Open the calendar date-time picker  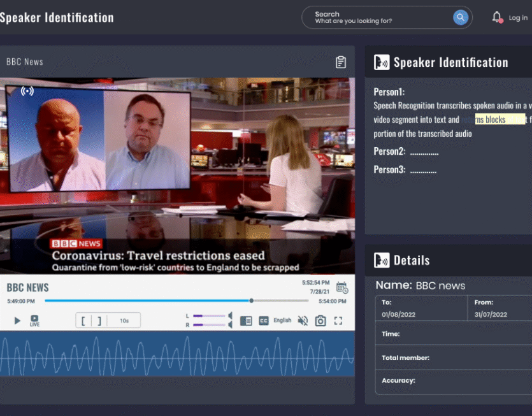[342, 287]
